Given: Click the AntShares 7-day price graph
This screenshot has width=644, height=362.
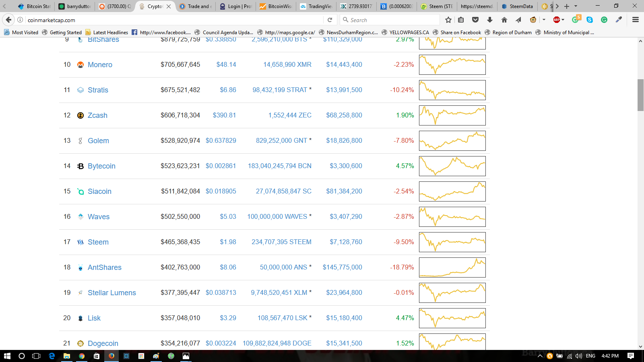Looking at the screenshot, I should tap(452, 267).
